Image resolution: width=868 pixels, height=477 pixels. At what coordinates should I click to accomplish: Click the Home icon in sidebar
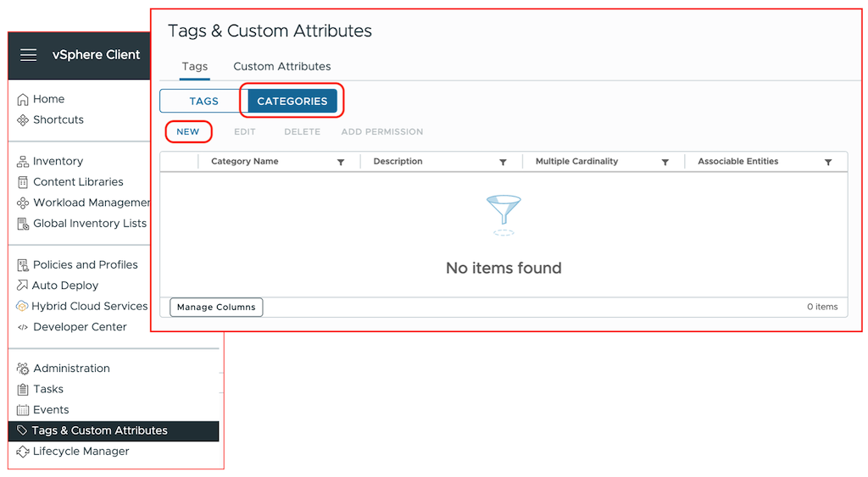point(23,100)
